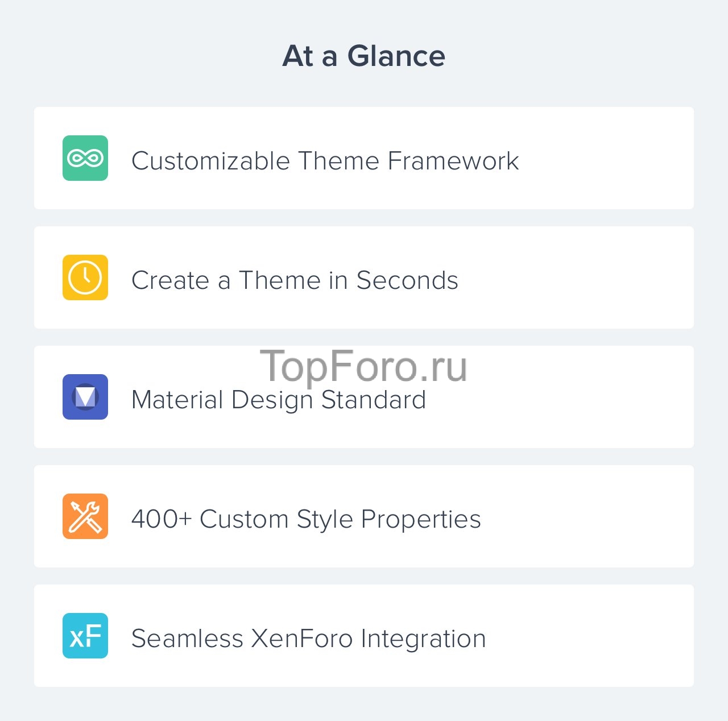Click the TopForo.ru watermark text
This screenshot has width=728, height=721.
click(x=363, y=367)
